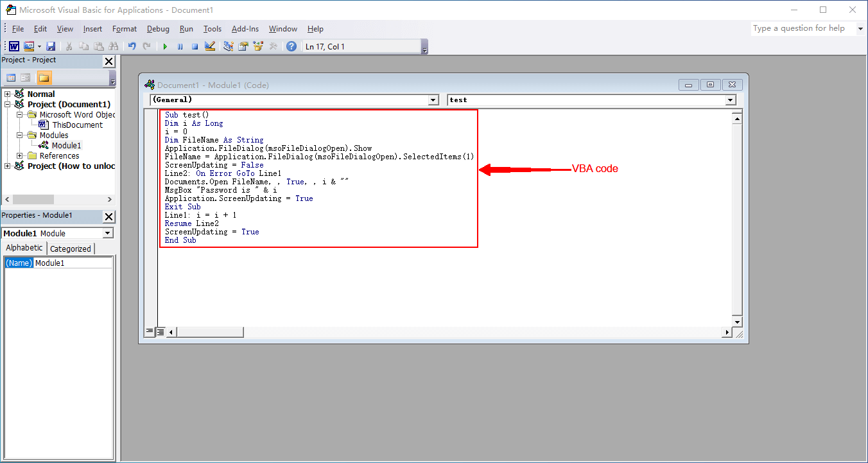
Task: Open the File menu
Action: coord(18,29)
